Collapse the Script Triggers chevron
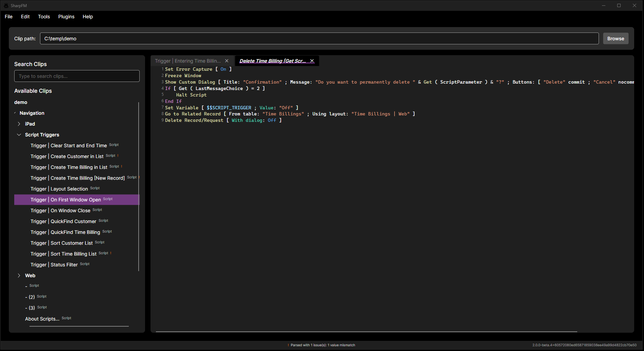 coord(19,135)
